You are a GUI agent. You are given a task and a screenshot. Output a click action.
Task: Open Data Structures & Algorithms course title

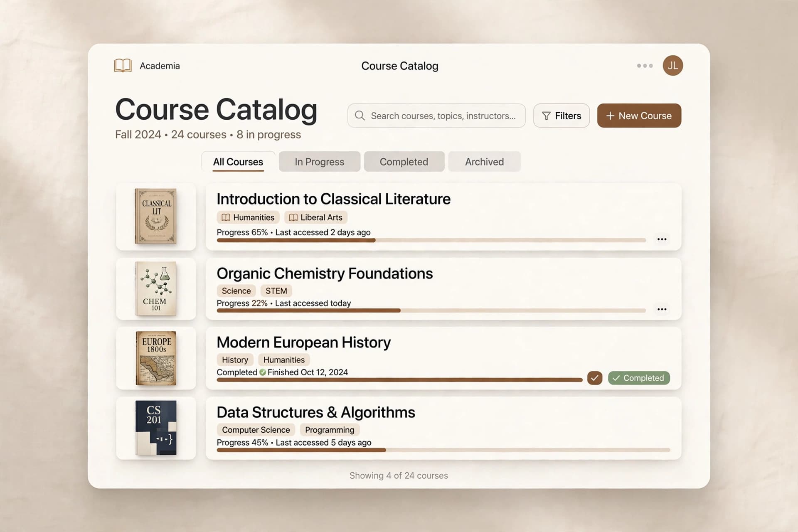point(316,412)
